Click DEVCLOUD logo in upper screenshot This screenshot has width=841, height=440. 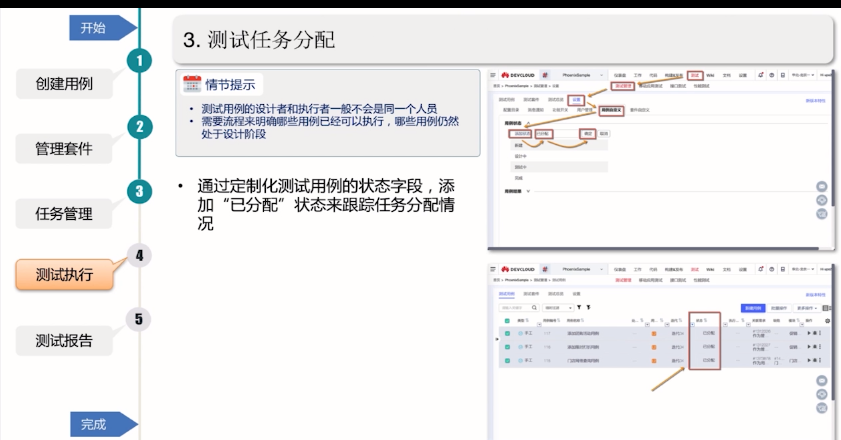[x=518, y=75]
